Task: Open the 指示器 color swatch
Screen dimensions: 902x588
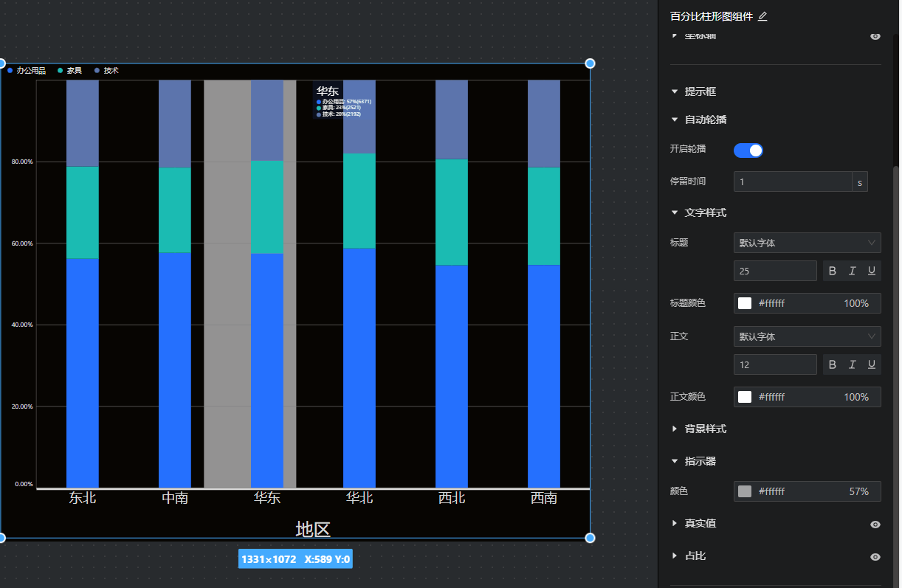Action: pos(745,491)
